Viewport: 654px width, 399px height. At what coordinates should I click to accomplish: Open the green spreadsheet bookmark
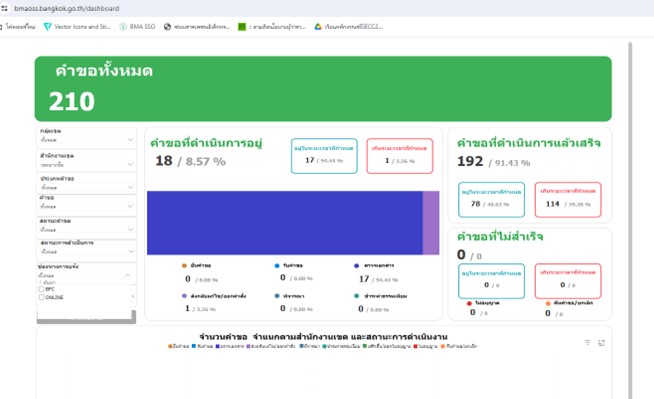click(x=272, y=27)
